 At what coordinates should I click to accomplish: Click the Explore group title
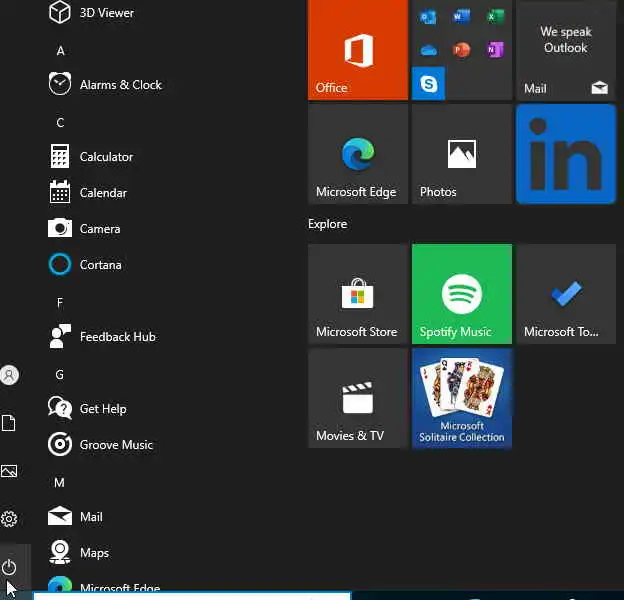pyautogui.click(x=328, y=224)
